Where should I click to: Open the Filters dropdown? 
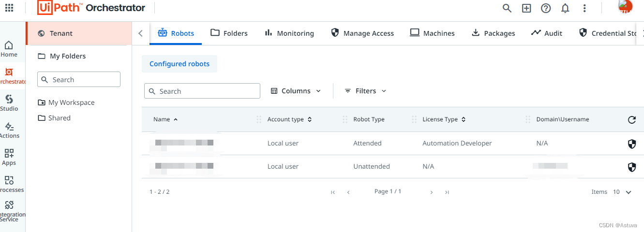point(365,91)
